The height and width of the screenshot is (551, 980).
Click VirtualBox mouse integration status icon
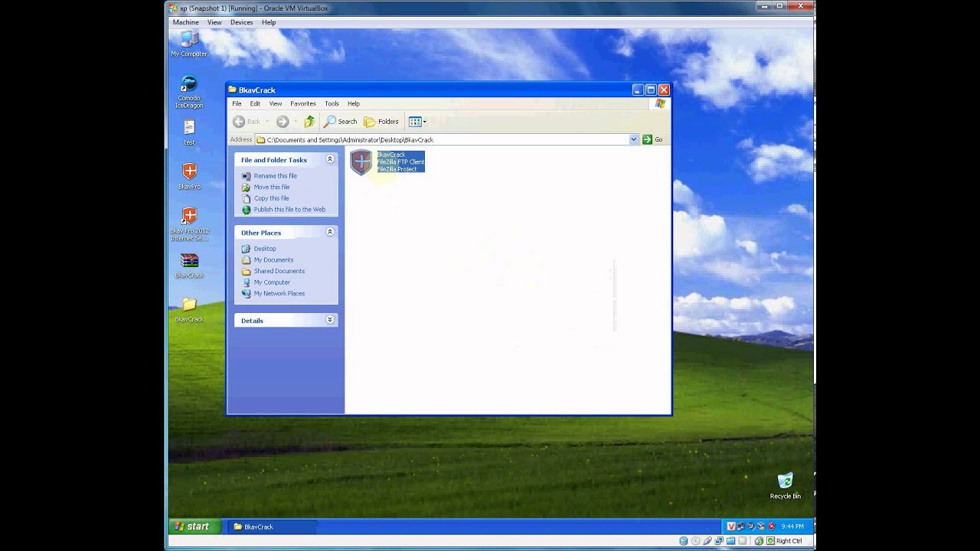759,541
